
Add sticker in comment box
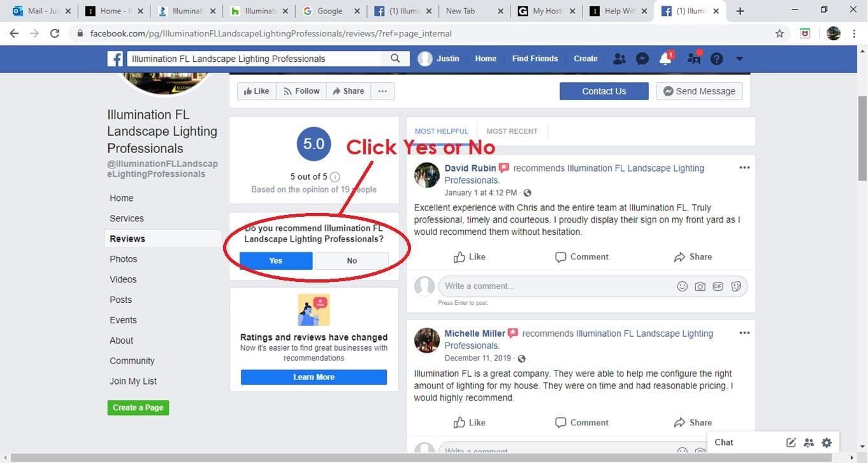click(735, 286)
